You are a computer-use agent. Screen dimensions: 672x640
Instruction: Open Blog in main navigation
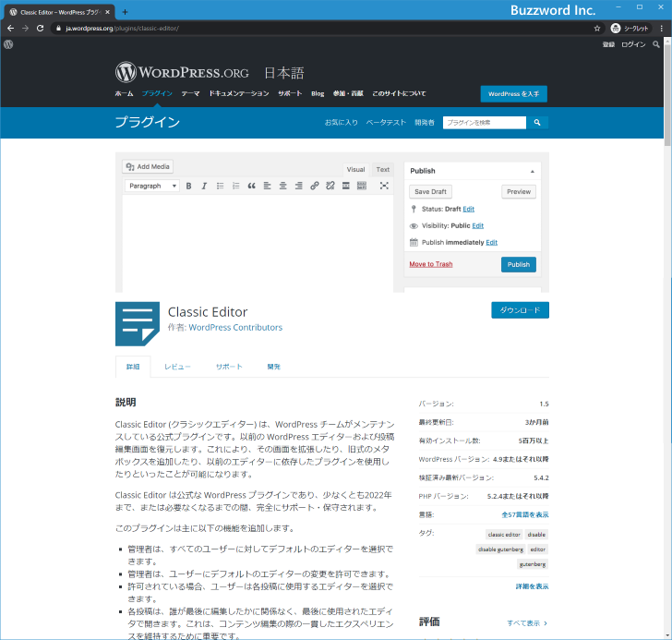click(318, 93)
